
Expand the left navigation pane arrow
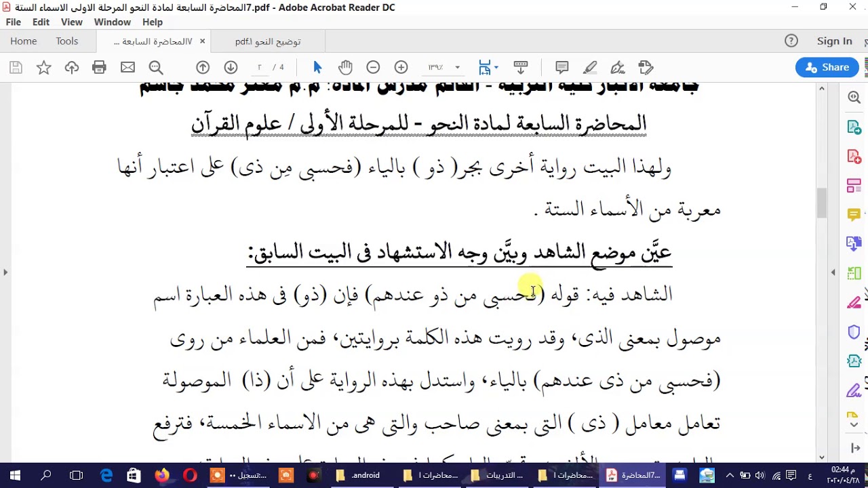pyautogui.click(x=5, y=272)
